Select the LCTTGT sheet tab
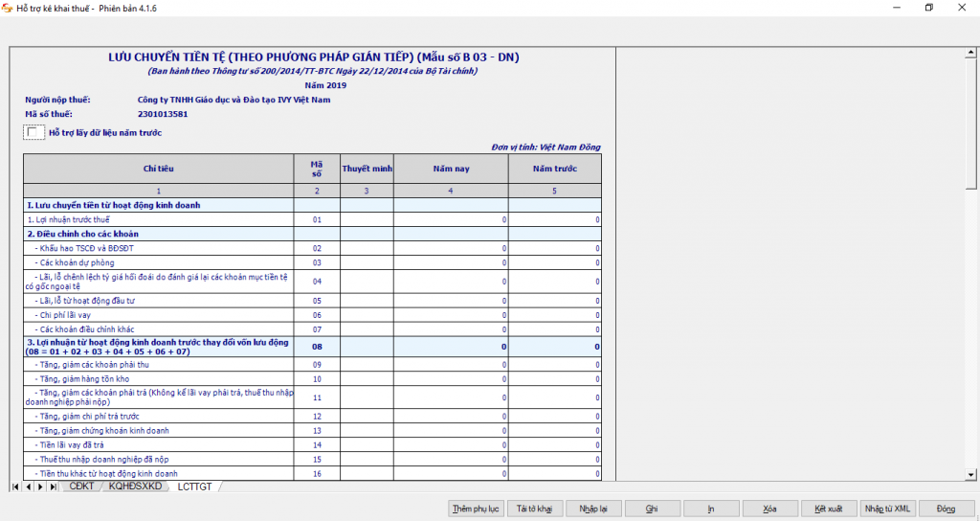 [x=196, y=487]
